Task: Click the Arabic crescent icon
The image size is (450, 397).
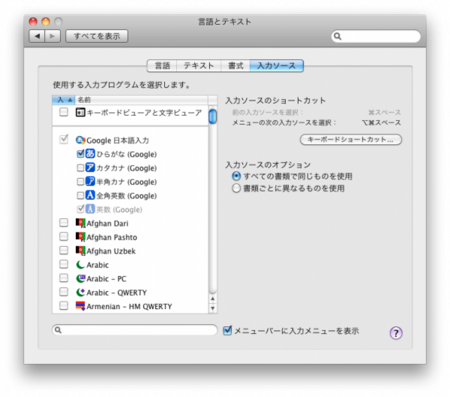Action: pyautogui.click(x=80, y=265)
